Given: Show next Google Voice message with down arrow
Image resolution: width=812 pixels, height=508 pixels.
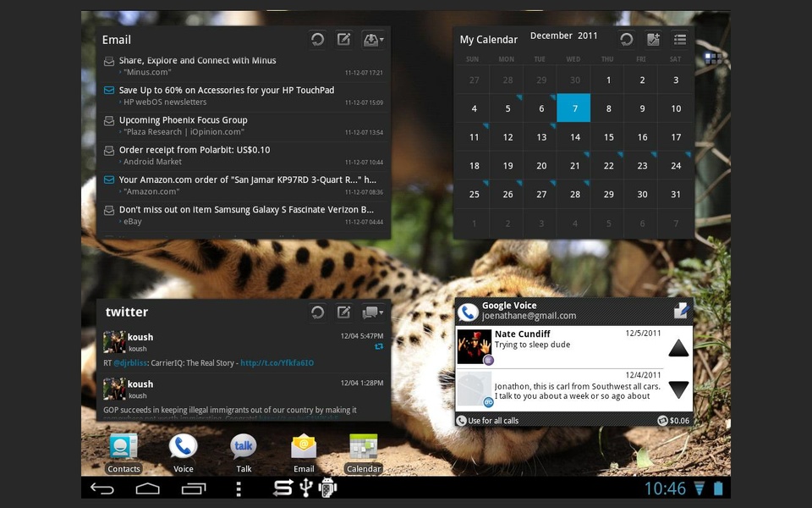Looking at the screenshot, I should pyautogui.click(x=678, y=389).
